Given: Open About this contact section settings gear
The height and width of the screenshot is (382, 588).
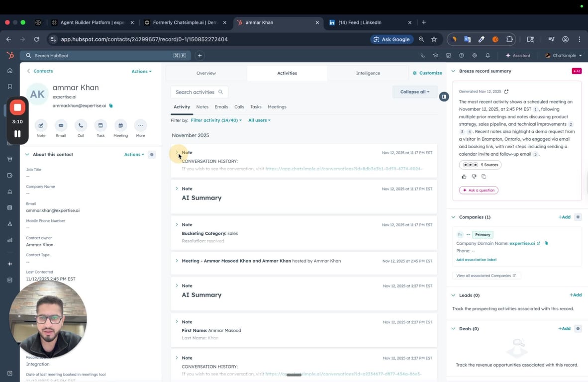Looking at the screenshot, I should pyautogui.click(x=152, y=155).
